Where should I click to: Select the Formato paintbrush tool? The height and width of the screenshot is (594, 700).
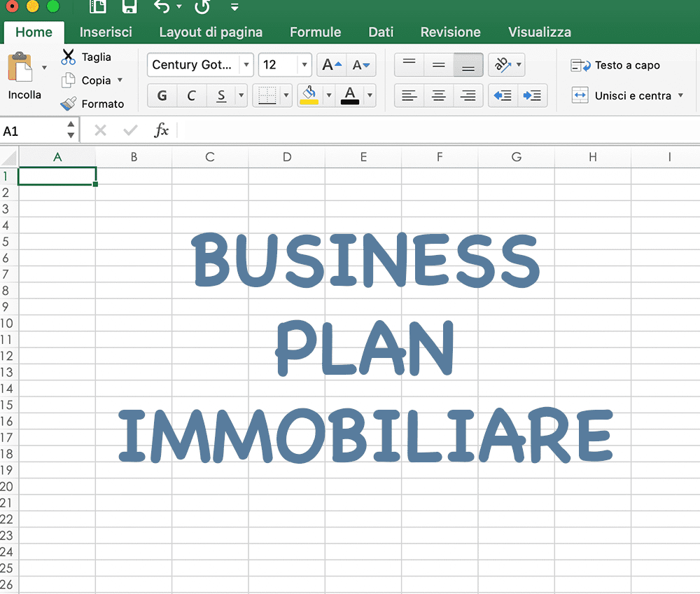click(69, 104)
